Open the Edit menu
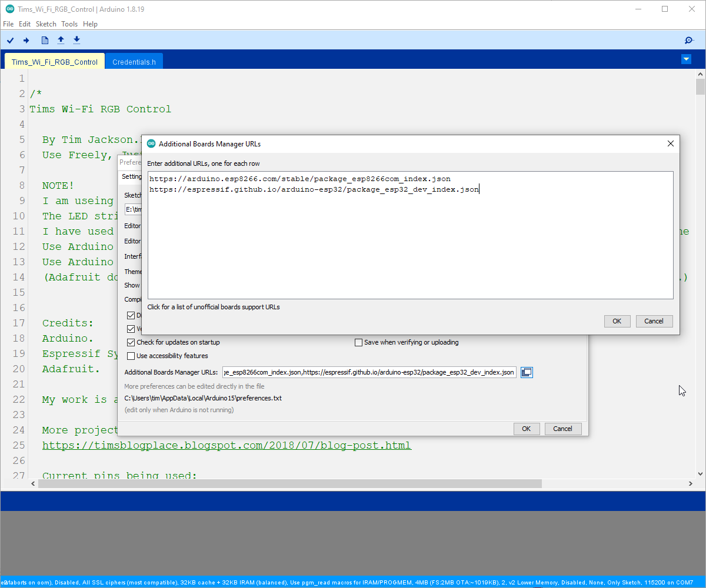Screen dimensions: 706x588 (25, 24)
